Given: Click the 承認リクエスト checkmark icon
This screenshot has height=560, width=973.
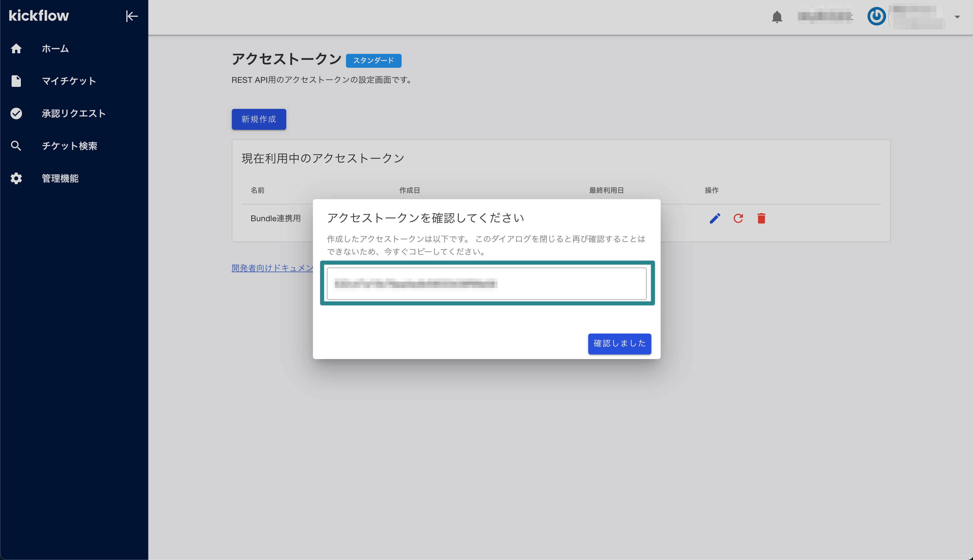Looking at the screenshot, I should click(16, 114).
